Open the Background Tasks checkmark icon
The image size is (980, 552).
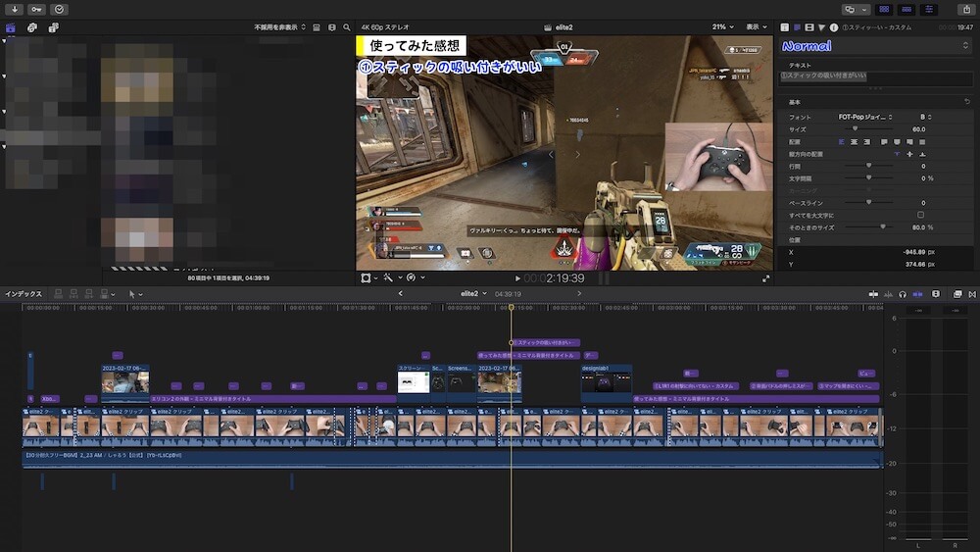59,10
